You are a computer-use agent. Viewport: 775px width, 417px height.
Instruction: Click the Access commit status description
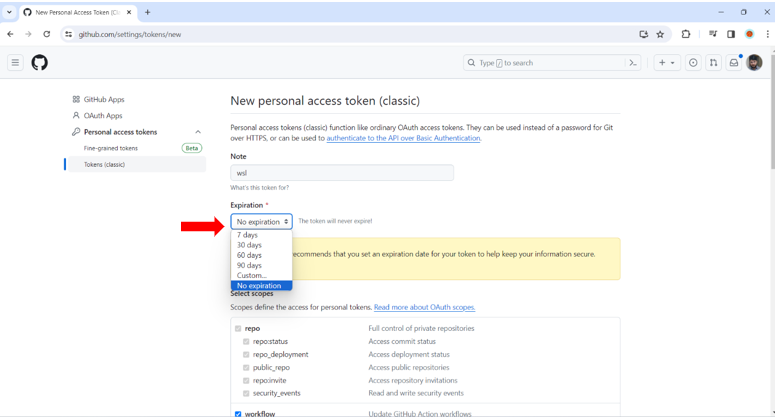click(x=402, y=341)
